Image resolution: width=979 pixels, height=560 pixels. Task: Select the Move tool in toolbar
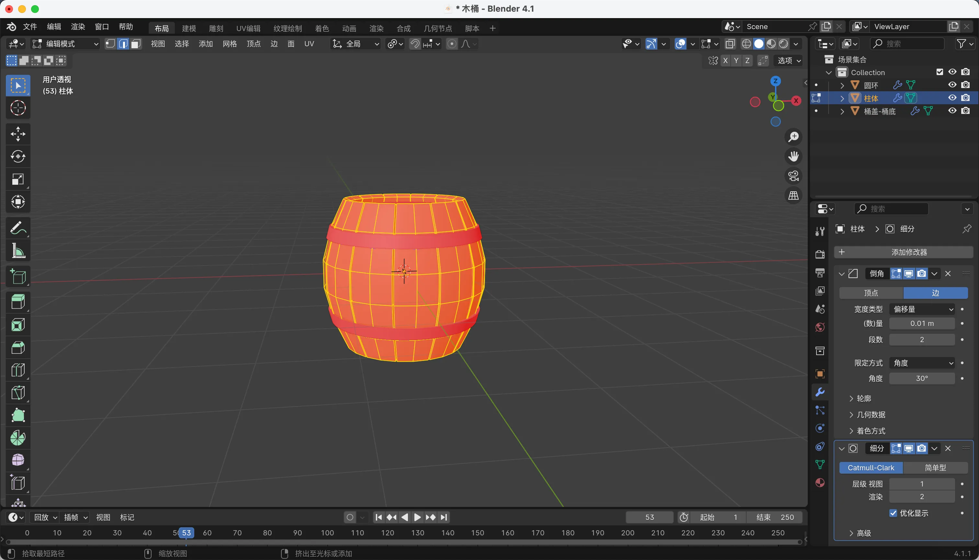18,134
